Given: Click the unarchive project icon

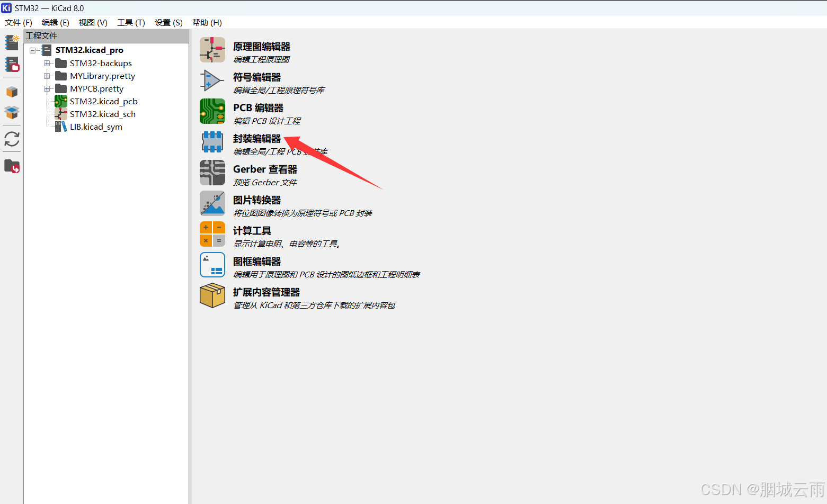Looking at the screenshot, I should [12, 112].
